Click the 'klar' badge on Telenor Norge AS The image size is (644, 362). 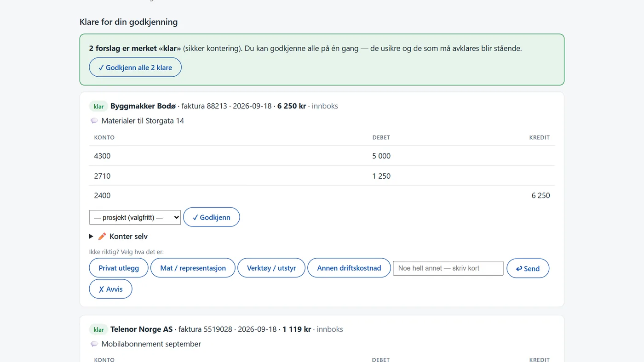pos(98,329)
